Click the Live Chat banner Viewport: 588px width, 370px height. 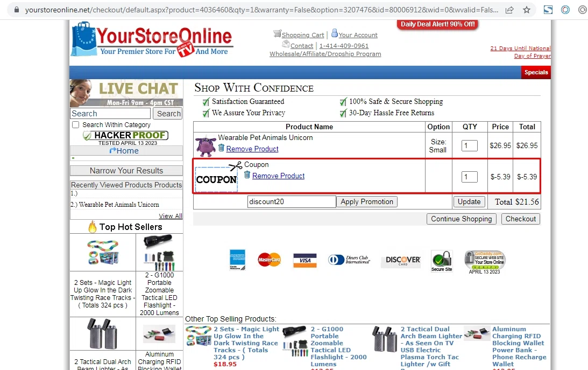[x=126, y=93]
